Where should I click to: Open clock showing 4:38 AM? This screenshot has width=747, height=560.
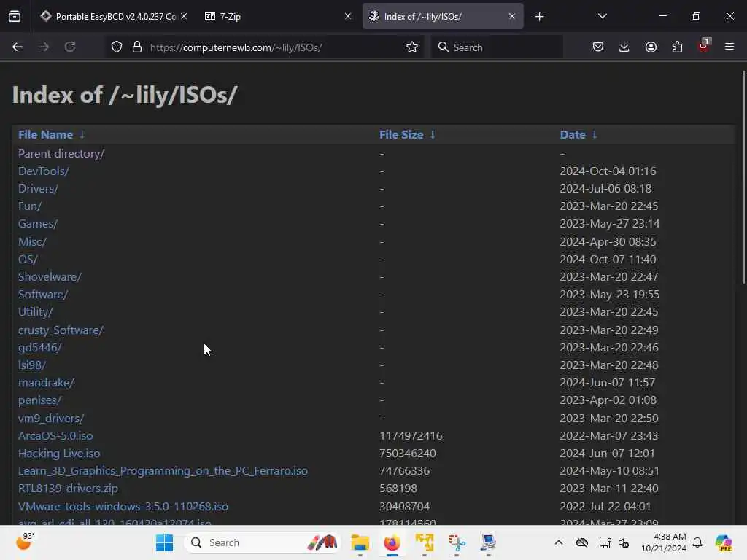click(x=664, y=542)
